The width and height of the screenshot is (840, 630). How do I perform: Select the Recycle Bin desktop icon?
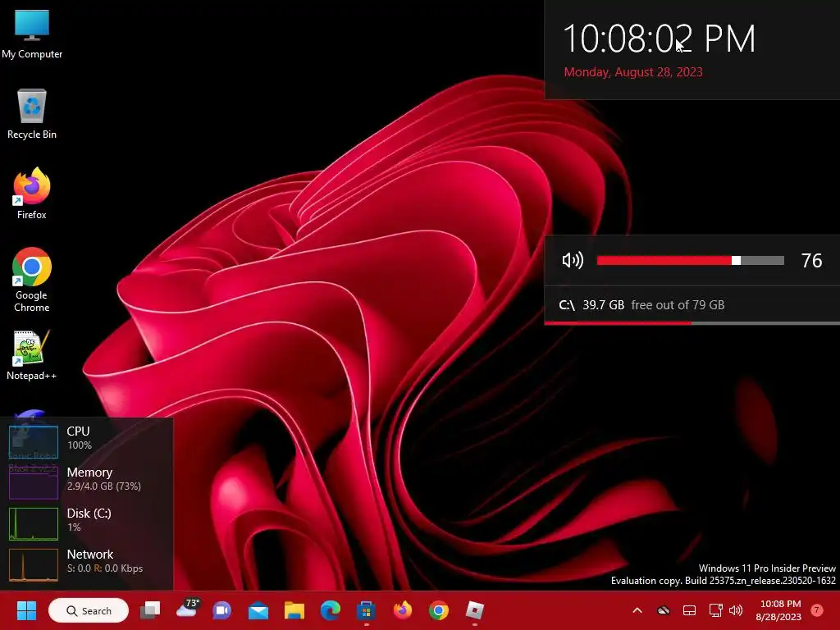click(32, 114)
